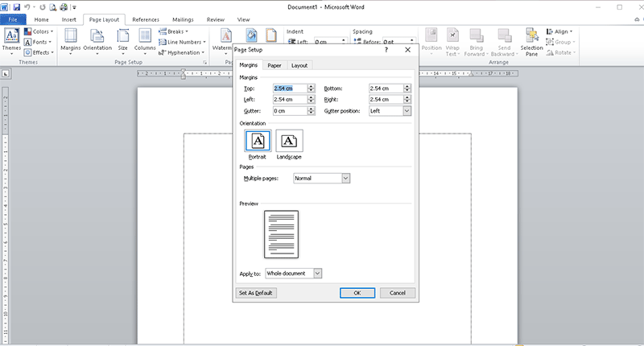Viewport: 644px width, 346px height.
Task: Click the Gutter input field
Action: pyautogui.click(x=290, y=111)
